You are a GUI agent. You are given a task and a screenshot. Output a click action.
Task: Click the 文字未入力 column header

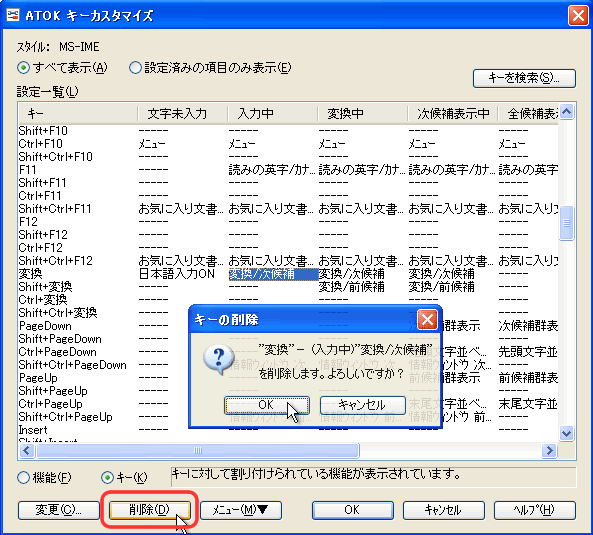point(182,113)
